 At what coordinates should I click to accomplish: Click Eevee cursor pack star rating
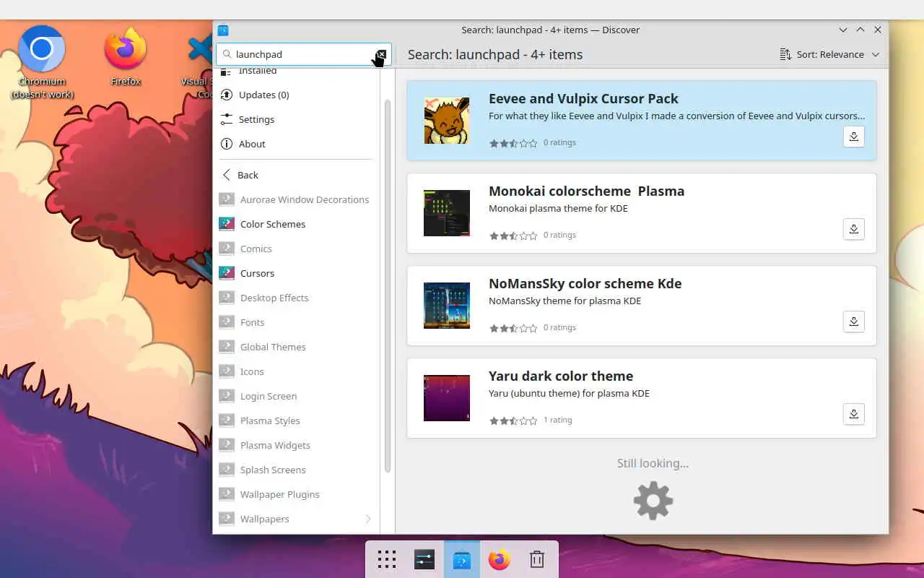pos(513,143)
